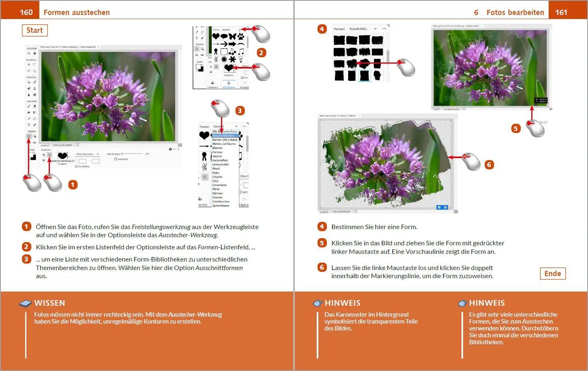Choose the rectangular Marquee tool in the toolbox

(34, 64)
